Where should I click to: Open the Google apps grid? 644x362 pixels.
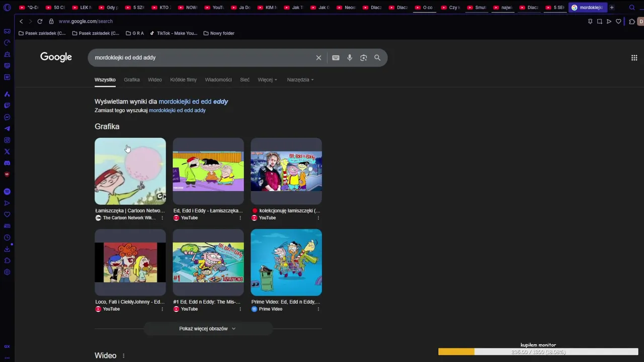[634, 58]
